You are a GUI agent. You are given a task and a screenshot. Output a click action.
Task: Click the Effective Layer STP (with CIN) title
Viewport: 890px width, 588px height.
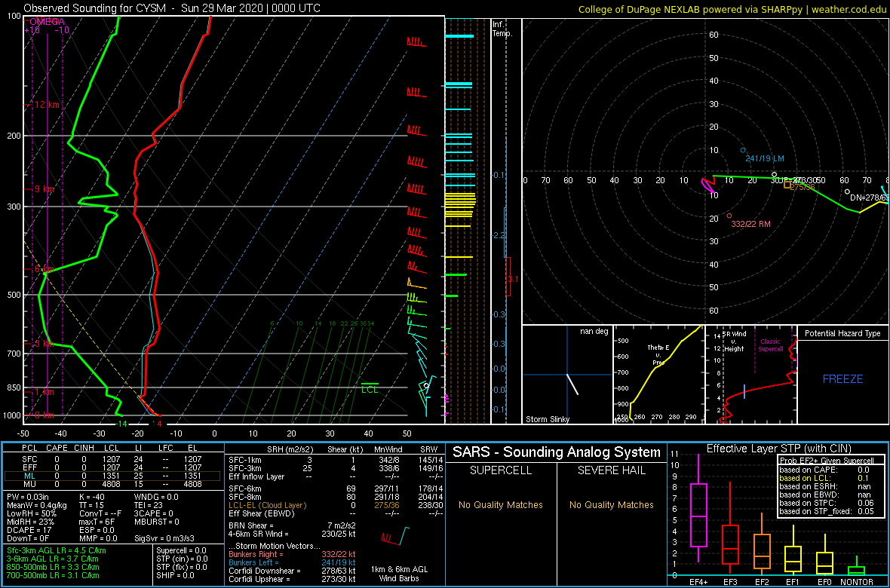(778, 449)
